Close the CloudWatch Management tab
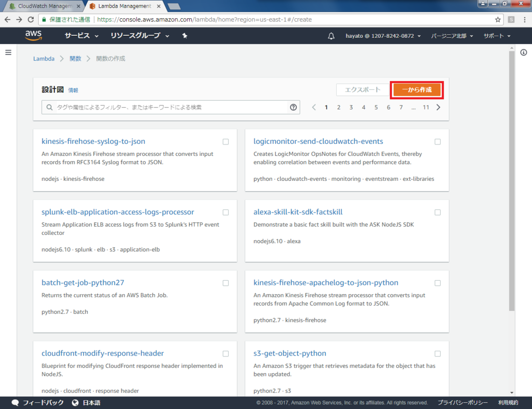The width and height of the screenshot is (532, 409). [x=79, y=6]
